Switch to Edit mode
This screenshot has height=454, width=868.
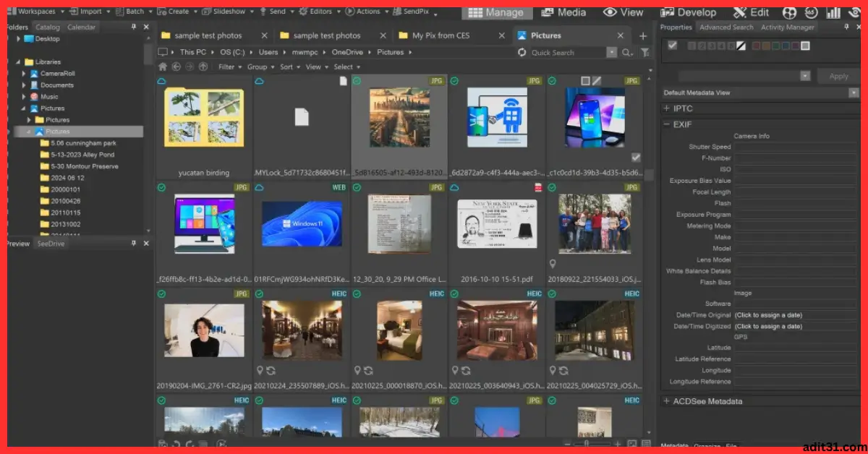[x=751, y=12]
